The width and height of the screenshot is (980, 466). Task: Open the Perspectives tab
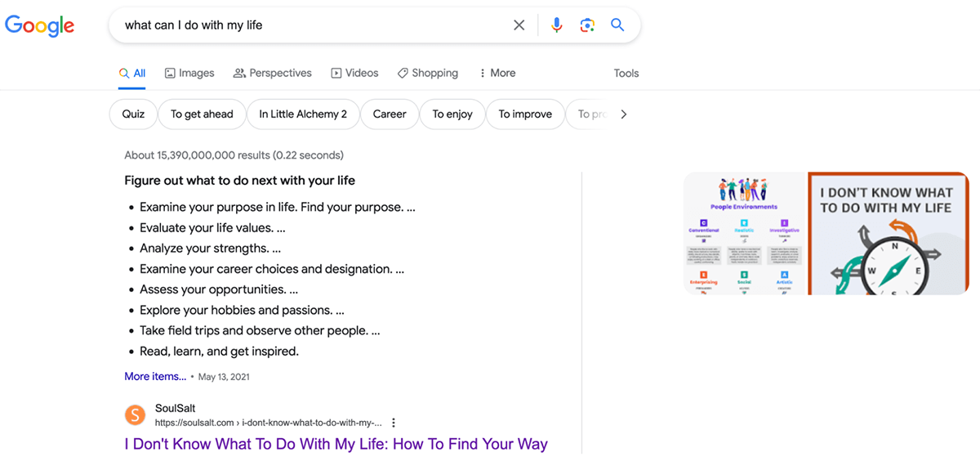273,73
